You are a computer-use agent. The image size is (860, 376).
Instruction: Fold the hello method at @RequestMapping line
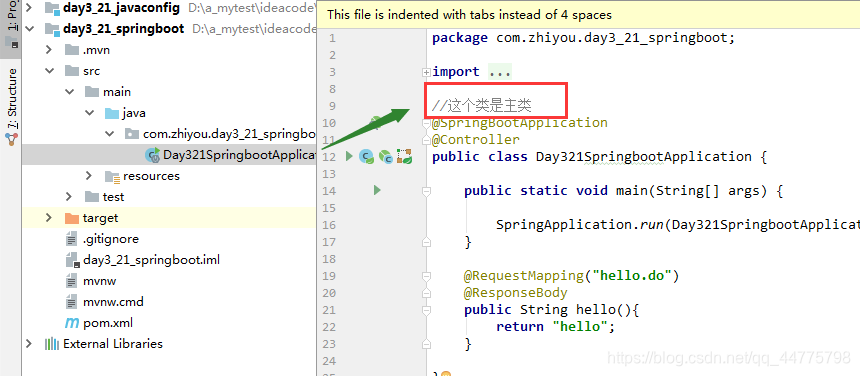click(426, 276)
